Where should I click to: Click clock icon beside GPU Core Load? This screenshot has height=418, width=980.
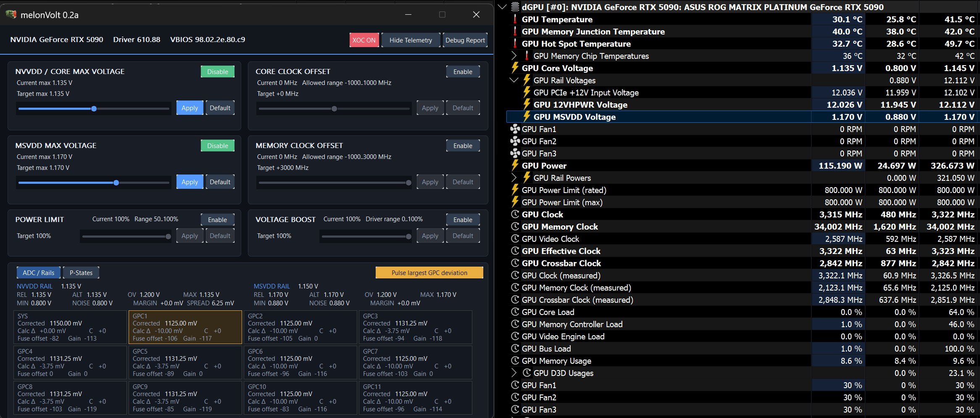click(515, 312)
